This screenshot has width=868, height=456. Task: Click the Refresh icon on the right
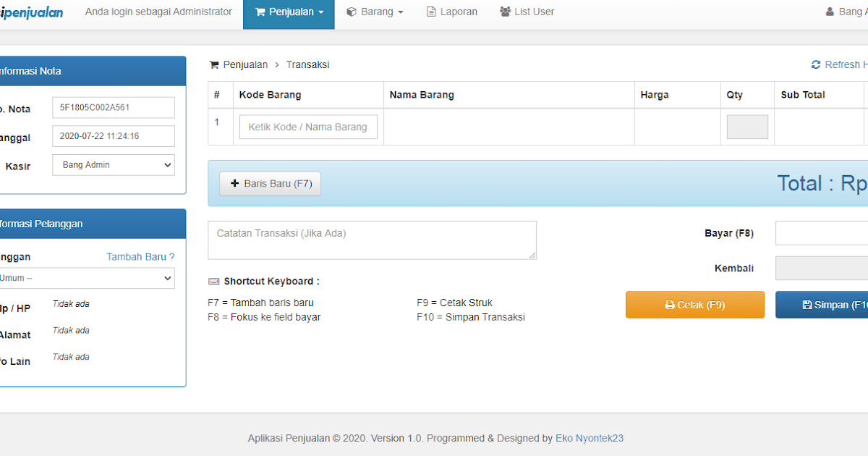pos(816,64)
